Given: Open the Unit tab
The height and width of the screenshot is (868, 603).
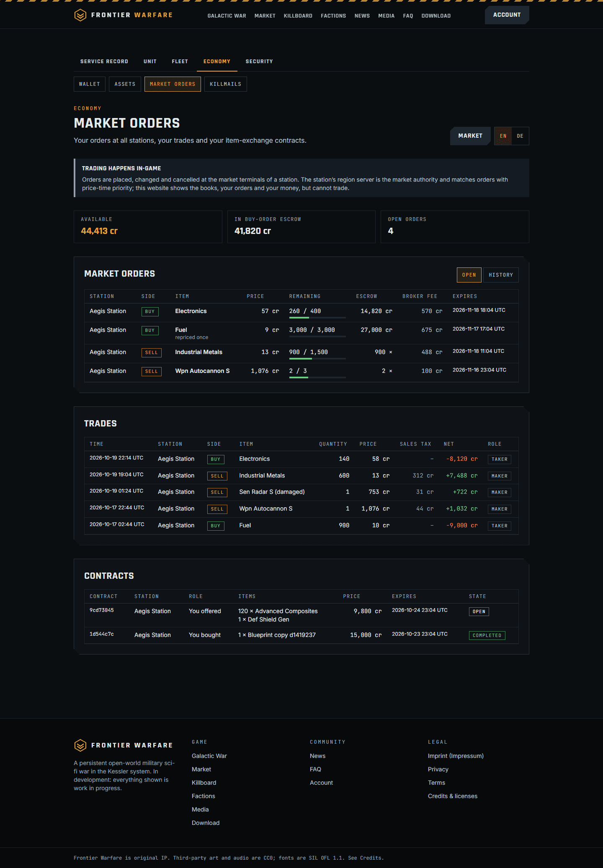Looking at the screenshot, I should tap(150, 62).
